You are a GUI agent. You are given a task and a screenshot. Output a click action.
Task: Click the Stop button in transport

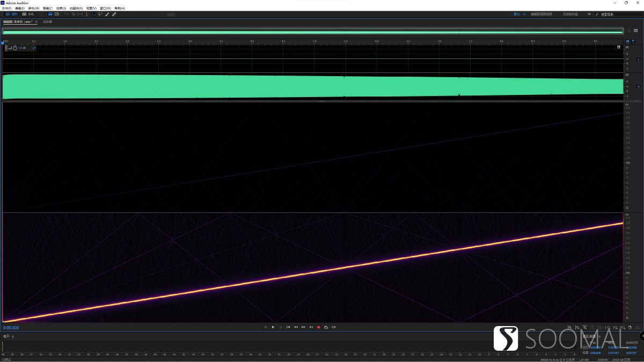pos(266,327)
